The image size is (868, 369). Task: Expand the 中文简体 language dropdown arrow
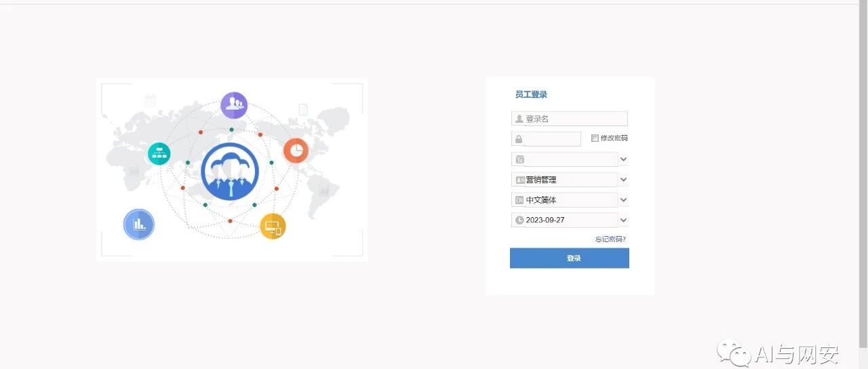click(x=623, y=200)
